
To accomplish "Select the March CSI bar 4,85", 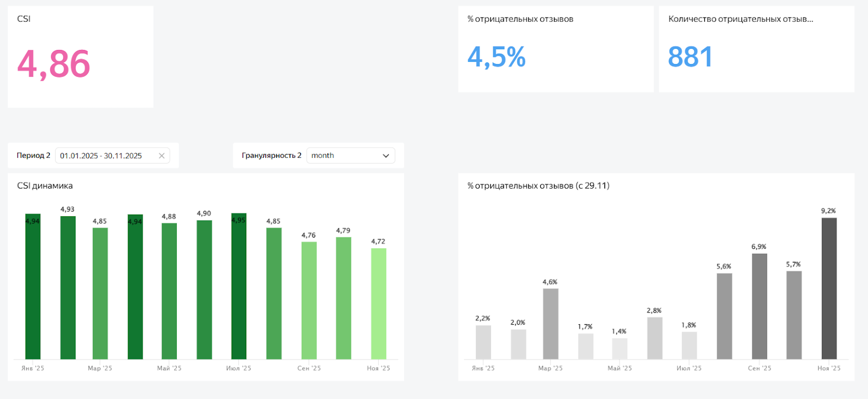I will [x=100, y=293].
